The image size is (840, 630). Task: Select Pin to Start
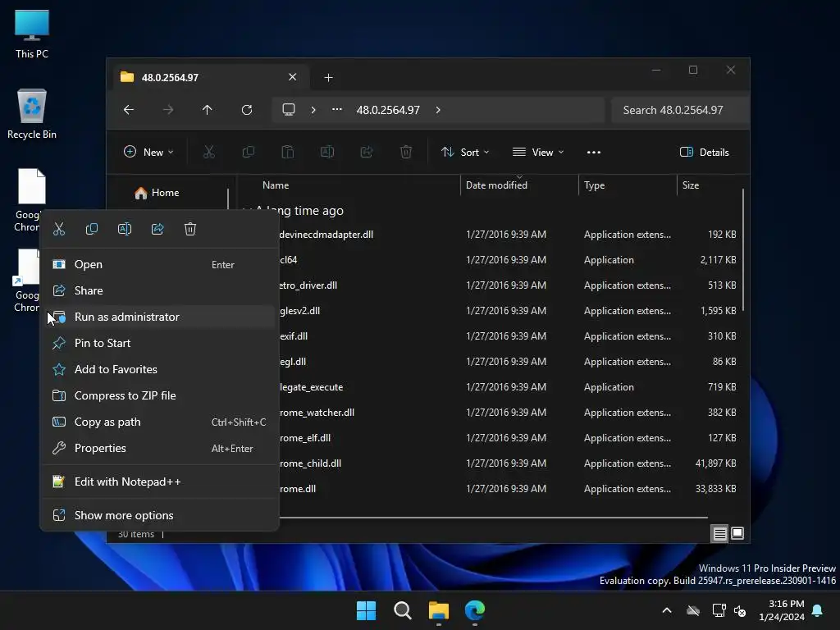pos(159,343)
